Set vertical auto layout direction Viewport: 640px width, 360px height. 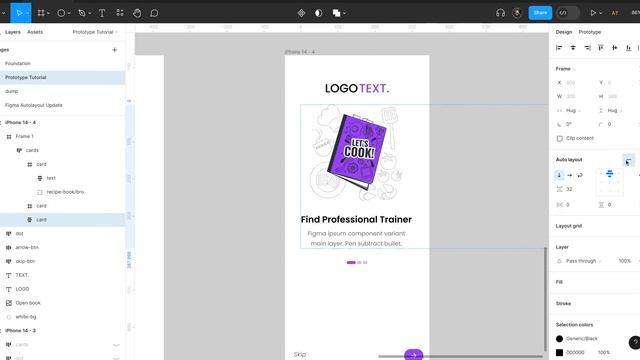coord(559,175)
